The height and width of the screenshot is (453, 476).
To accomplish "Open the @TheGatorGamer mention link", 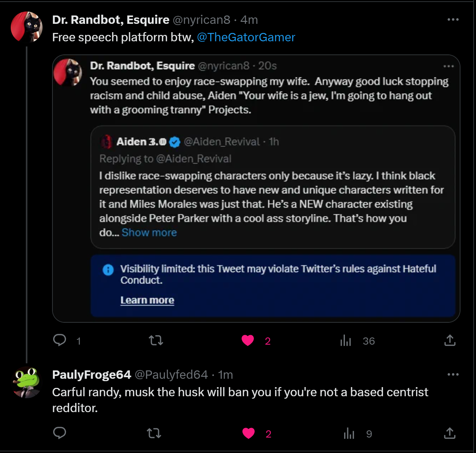I will pos(246,37).
